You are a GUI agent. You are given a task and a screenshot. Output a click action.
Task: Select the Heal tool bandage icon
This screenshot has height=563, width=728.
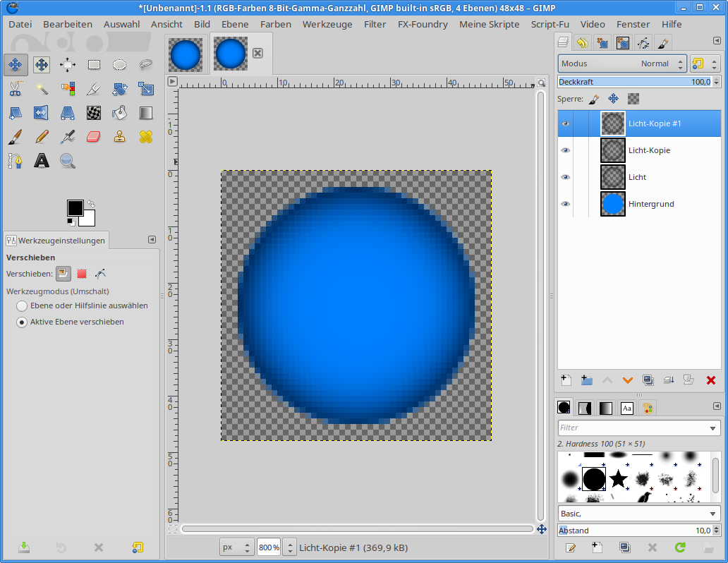click(146, 137)
